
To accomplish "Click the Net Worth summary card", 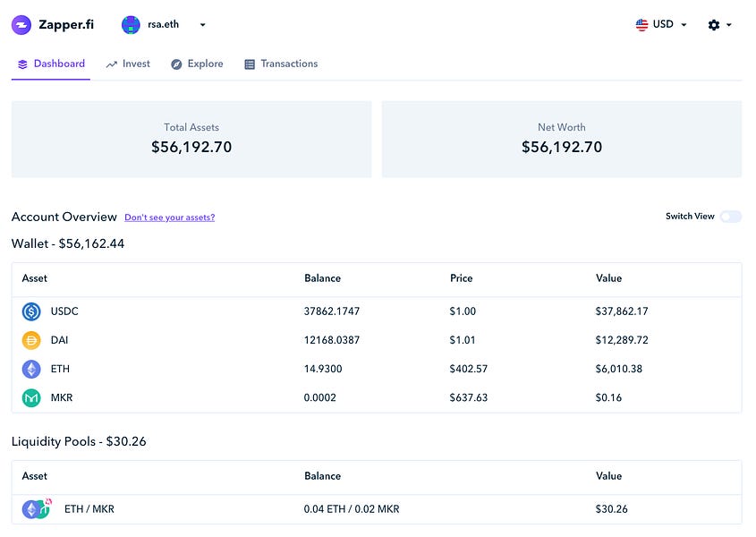I will tap(562, 139).
